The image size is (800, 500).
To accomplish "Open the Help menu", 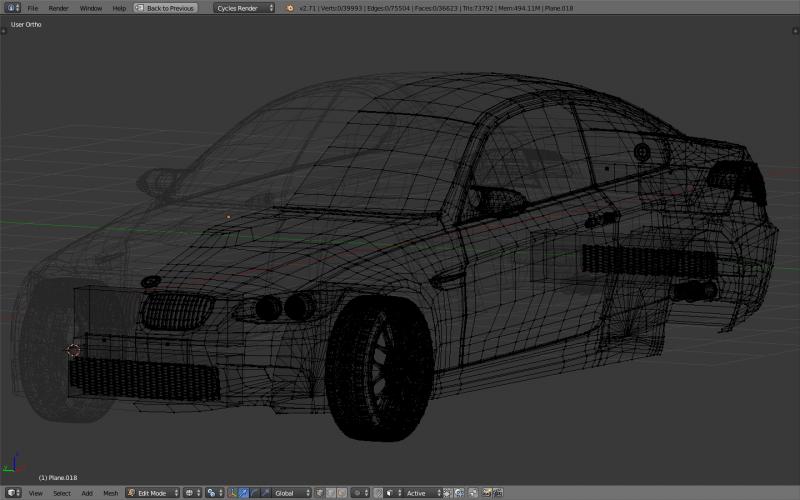I will pos(119,8).
